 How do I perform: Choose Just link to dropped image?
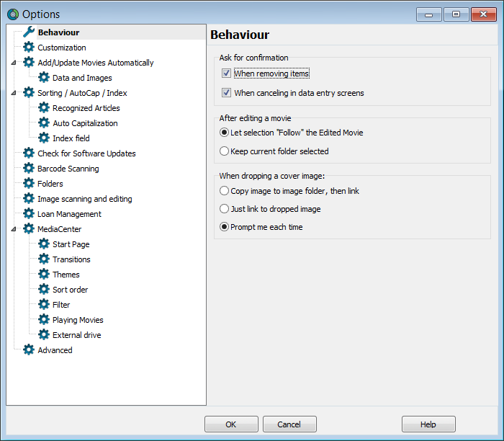coord(224,209)
